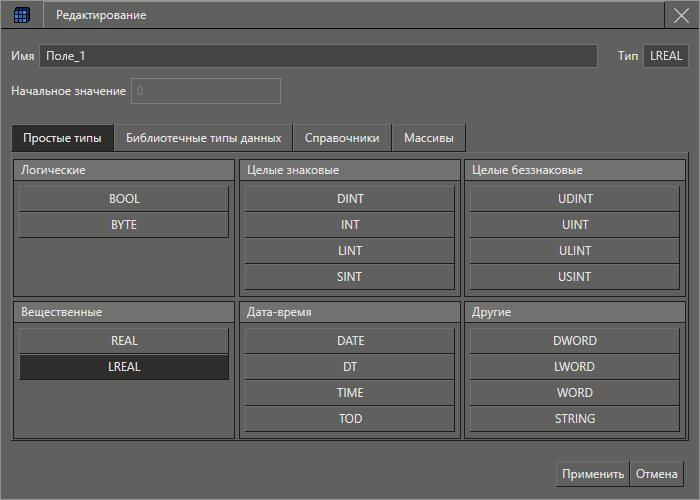This screenshot has width=700, height=500.
Task: Select the USINT type button
Action: [575, 277]
